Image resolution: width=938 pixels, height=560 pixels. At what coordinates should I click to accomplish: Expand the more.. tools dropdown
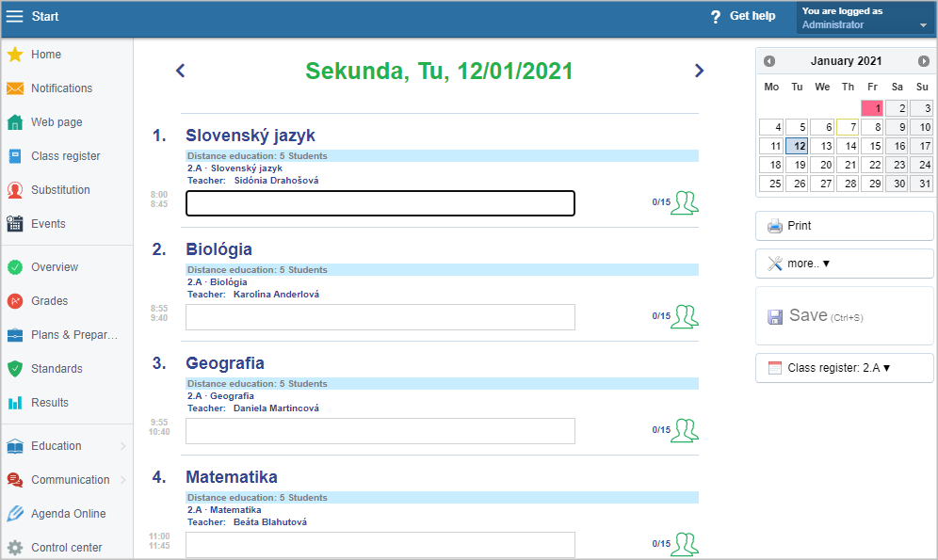click(844, 264)
